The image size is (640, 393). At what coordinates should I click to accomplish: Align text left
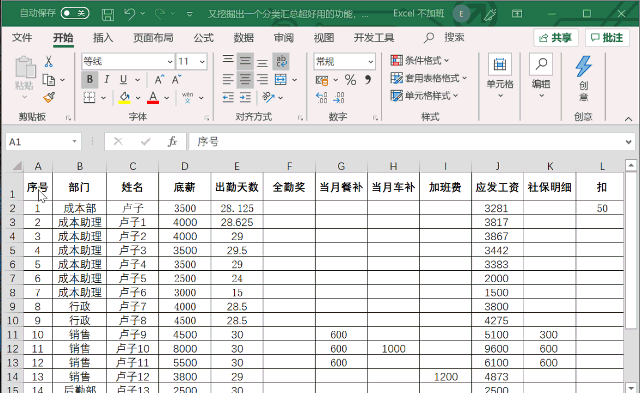[228, 79]
